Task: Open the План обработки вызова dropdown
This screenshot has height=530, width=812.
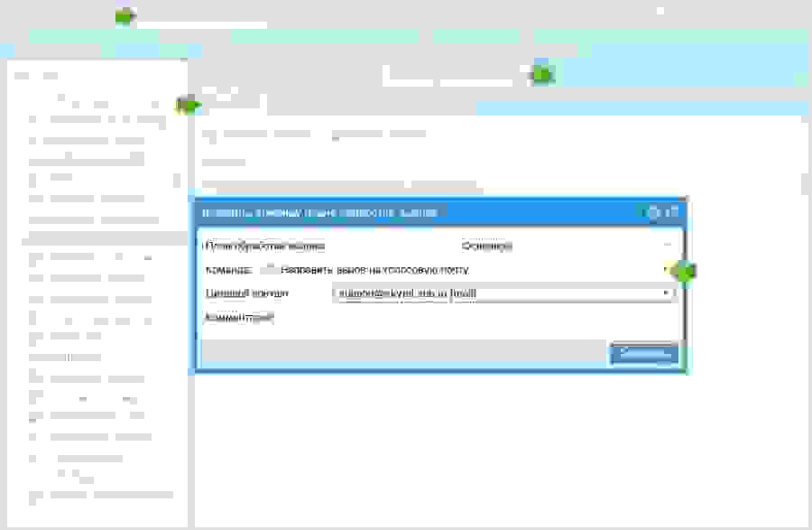Action: pyautogui.click(x=668, y=246)
